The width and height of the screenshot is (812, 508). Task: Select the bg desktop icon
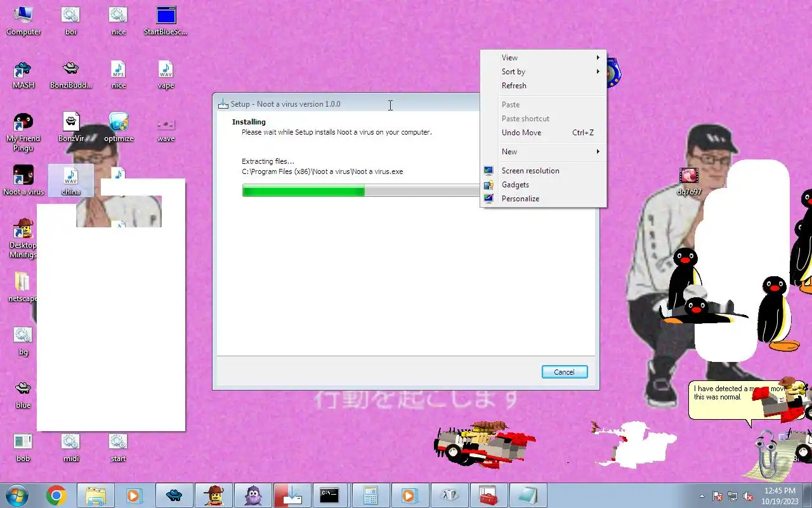coord(23,341)
